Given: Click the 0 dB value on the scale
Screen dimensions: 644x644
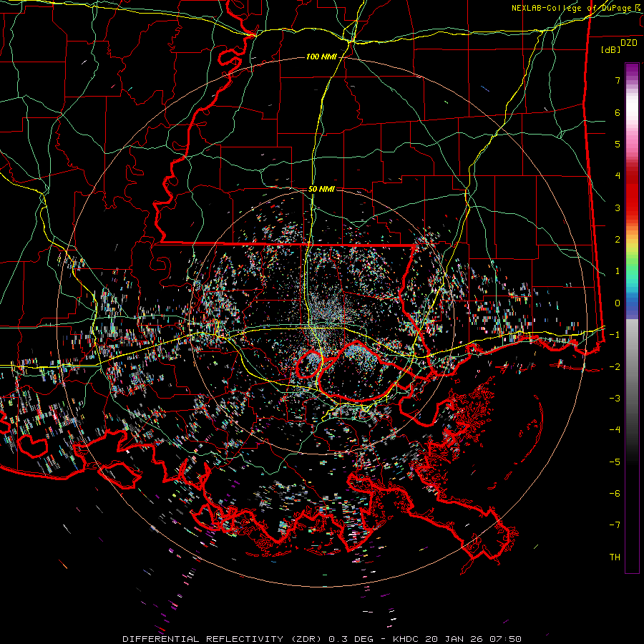Looking at the screenshot, I should 618,303.
